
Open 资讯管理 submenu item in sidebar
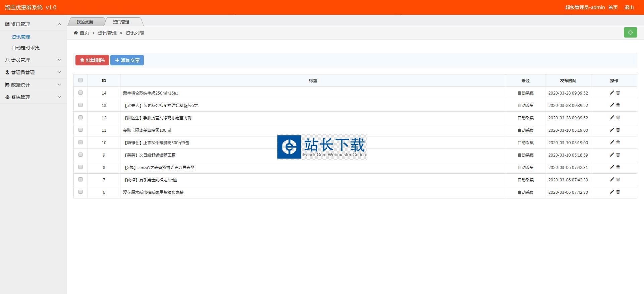[21, 37]
